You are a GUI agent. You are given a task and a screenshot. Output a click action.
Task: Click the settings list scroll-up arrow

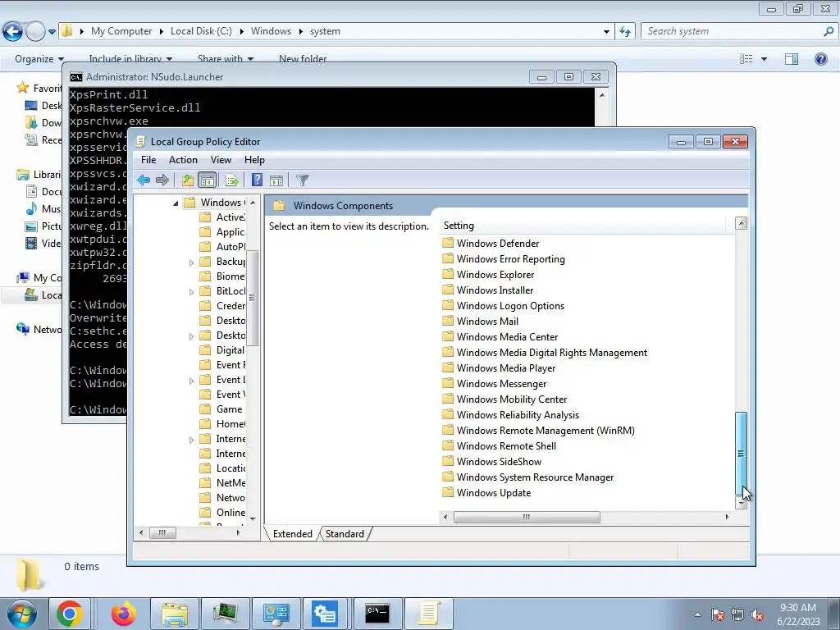pos(741,223)
